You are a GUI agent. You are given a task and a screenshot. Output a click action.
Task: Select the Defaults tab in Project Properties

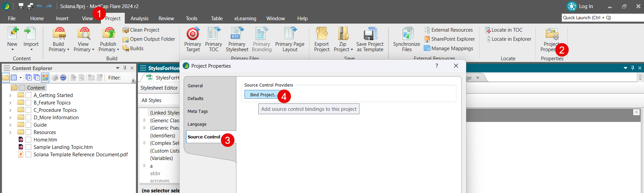tap(195, 99)
